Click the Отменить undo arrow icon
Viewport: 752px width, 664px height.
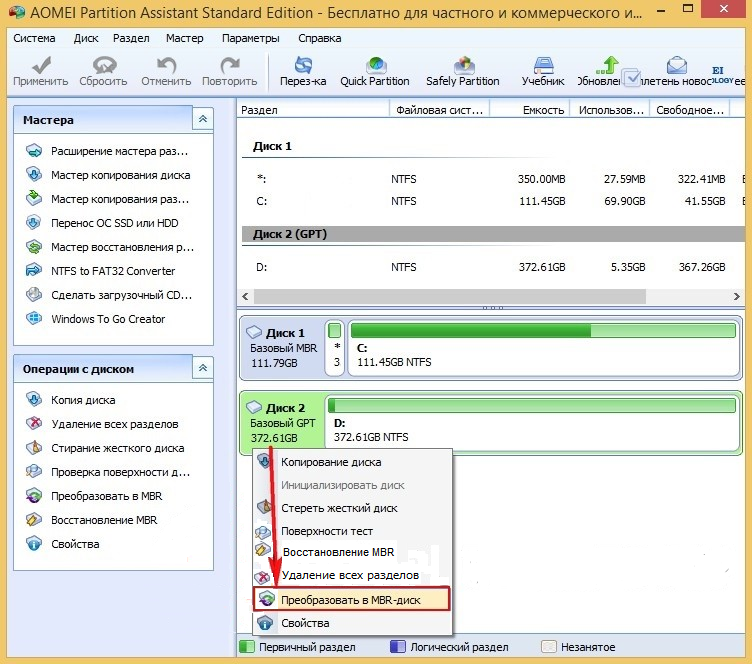pos(166,65)
